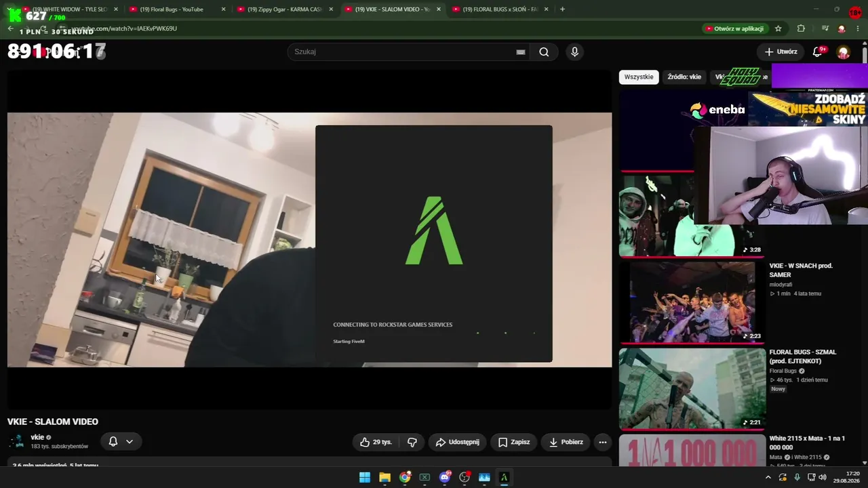Screen dimensions: 868x488
Task: Open File Explorer from the taskbar
Action: (384, 477)
